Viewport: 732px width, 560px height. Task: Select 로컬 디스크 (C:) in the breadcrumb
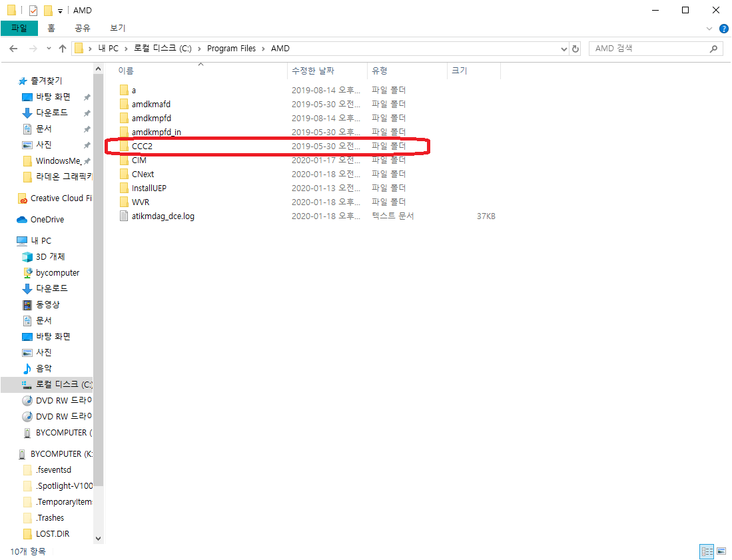pos(163,49)
